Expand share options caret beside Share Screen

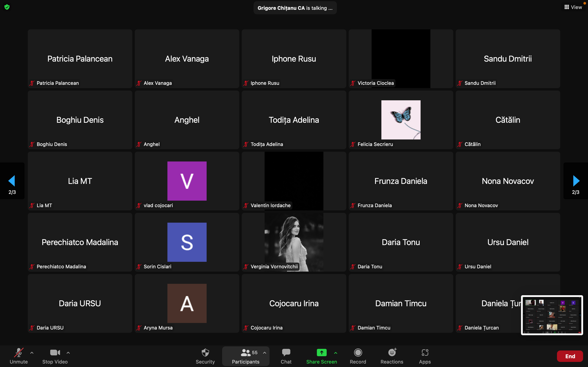(x=336, y=353)
